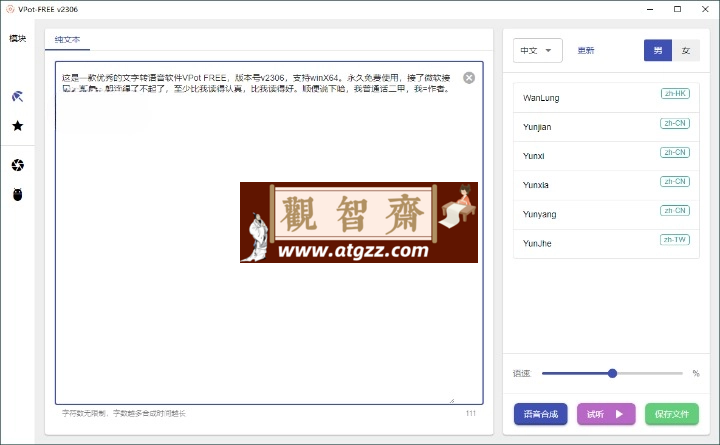Open the star favorites icon in sidebar
The width and height of the screenshot is (720, 445).
pos(17,126)
